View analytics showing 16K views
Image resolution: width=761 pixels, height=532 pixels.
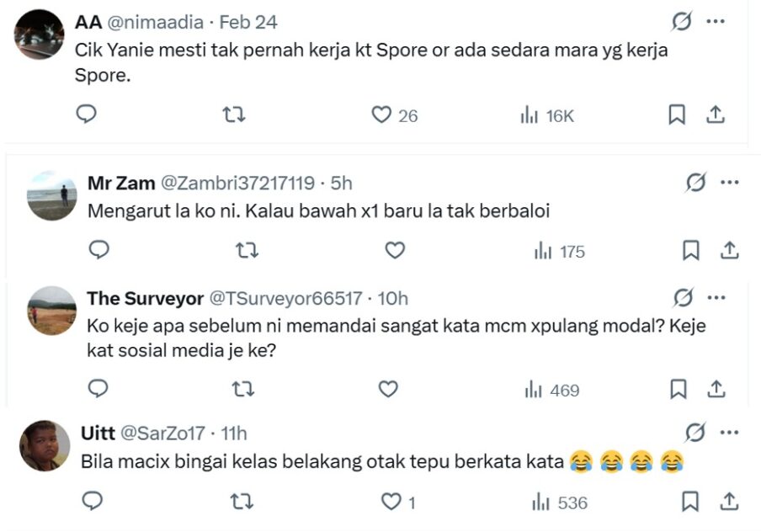(x=546, y=115)
